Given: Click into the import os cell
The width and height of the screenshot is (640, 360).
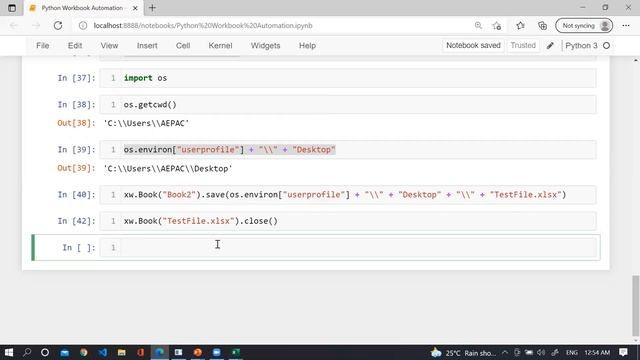Looking at the screenshot, I should [348, 78].
